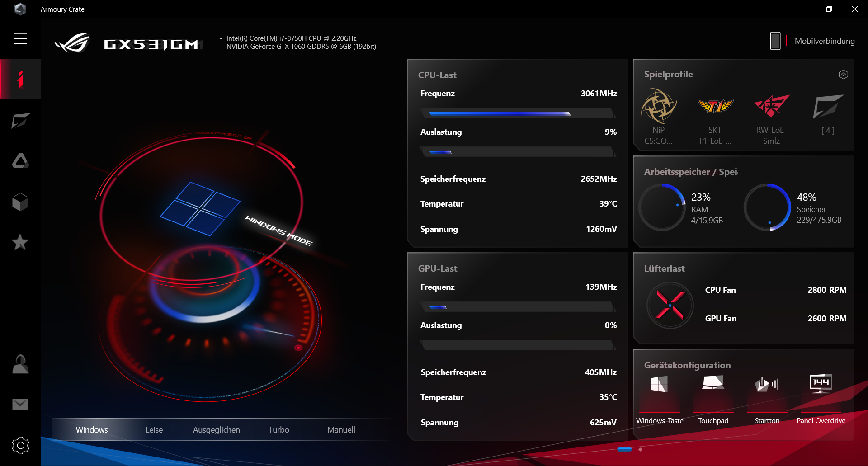The height and width of the screenshot is (466, 868).
Task: Click the phone icon for Mobilverbindung
Action: pyautogui.click(x=775, y=41)
